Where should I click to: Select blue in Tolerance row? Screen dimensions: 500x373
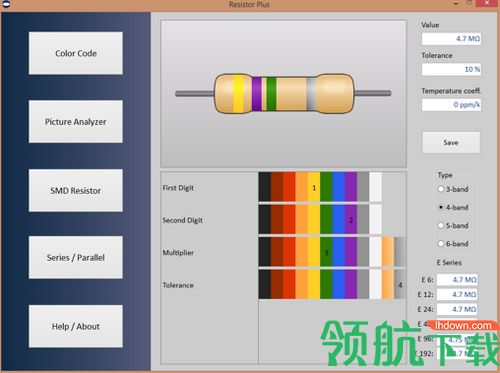click(339, 284)
